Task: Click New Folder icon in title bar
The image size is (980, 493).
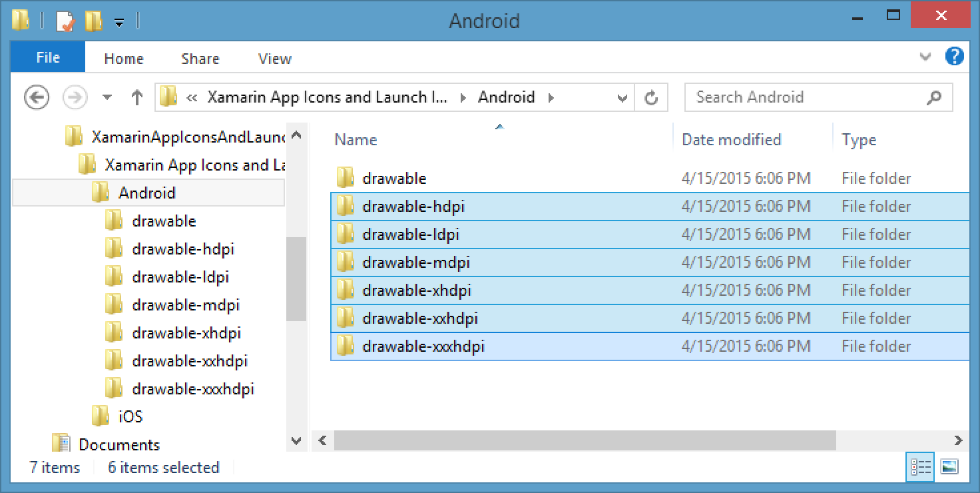Action: pyautogui.click(x=94, y=21)
